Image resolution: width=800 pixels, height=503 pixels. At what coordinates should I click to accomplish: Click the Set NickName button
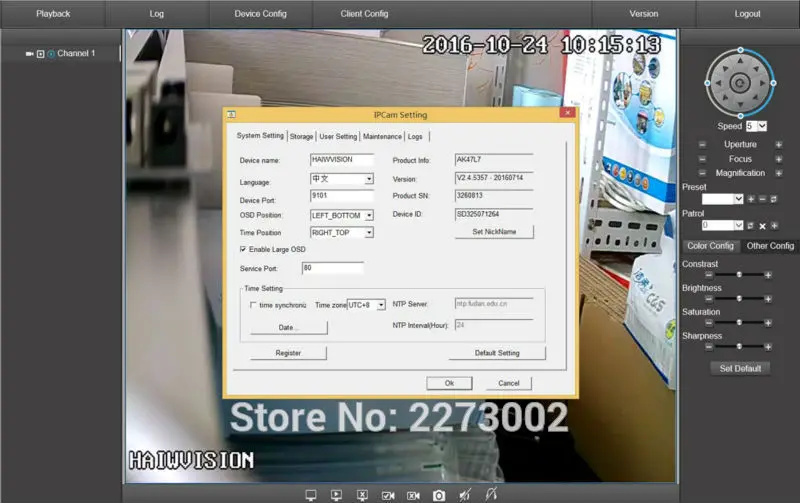pyautogui.click(x=494, y=232)
